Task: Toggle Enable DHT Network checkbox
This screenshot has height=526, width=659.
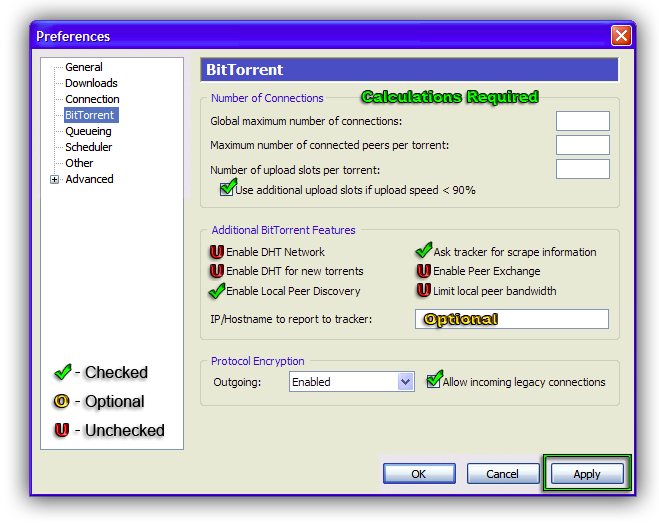Action: pos(216,252)
